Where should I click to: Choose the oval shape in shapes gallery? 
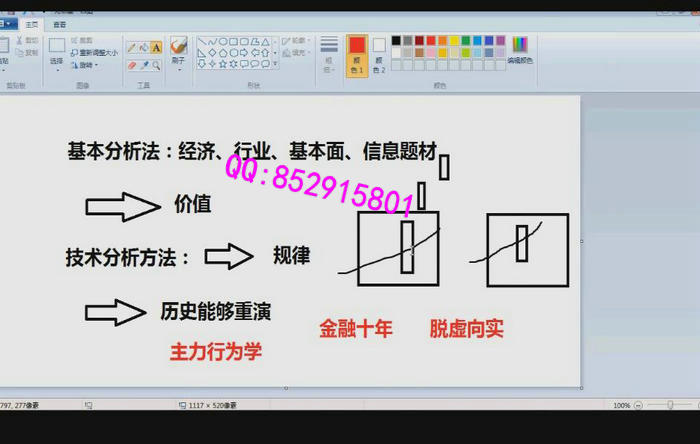(x=225, y=41)
